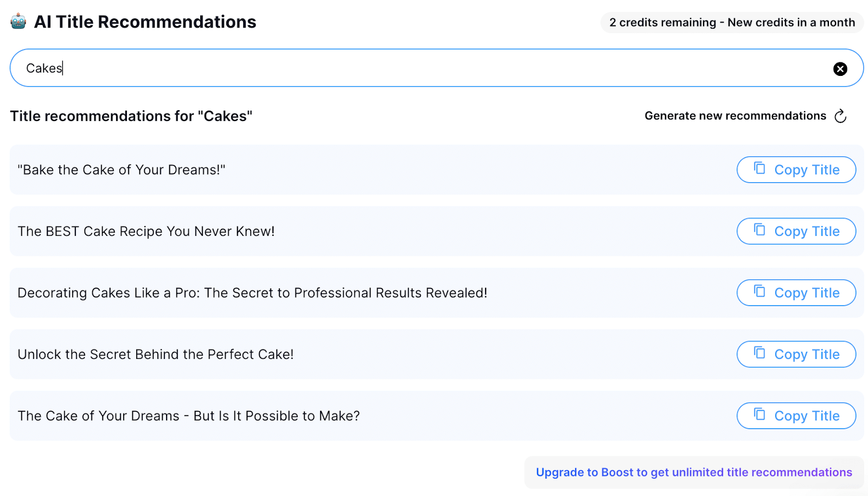868x496 pixels.
Task: Copy Title of "The BEST Cake Recipe You Never Knew!"
Action: tap(796, 231)
